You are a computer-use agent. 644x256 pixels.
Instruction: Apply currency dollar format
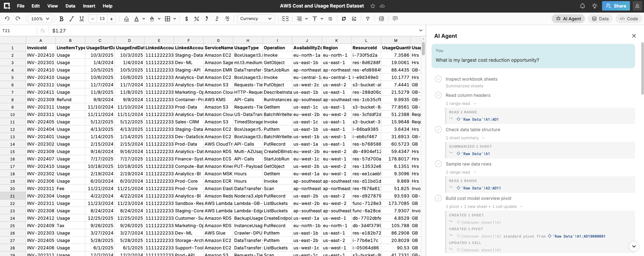pyautogui.click(x=187, y=18)
